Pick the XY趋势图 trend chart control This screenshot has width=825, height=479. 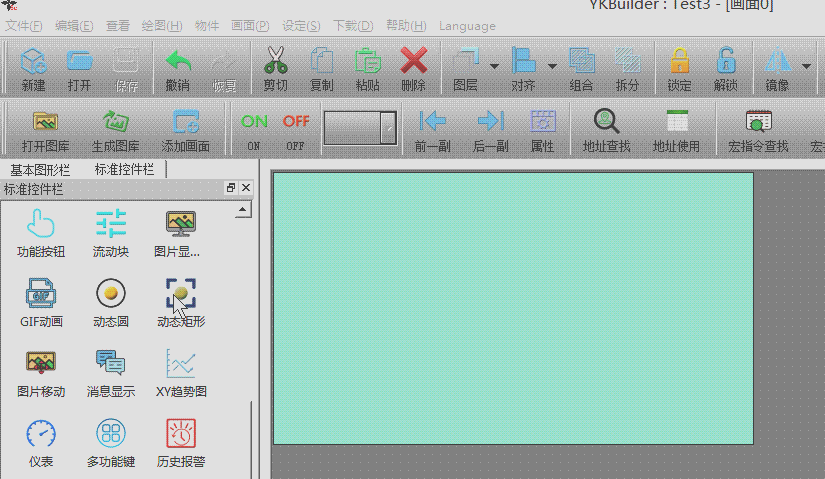pos(181,364)
